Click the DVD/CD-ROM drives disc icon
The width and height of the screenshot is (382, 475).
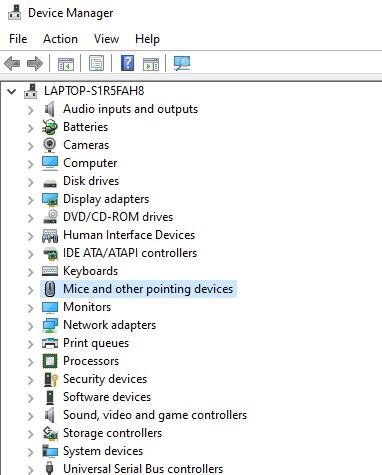50,217
